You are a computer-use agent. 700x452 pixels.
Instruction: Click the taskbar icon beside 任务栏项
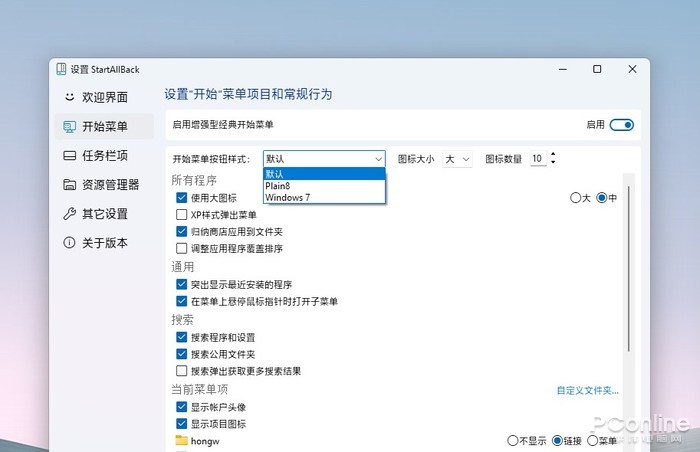pos(70,155)
